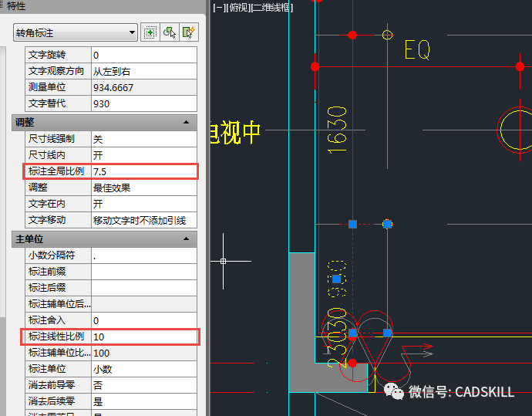
Task: Collapse the 主单位 section
Action: (x=186, y=239)
